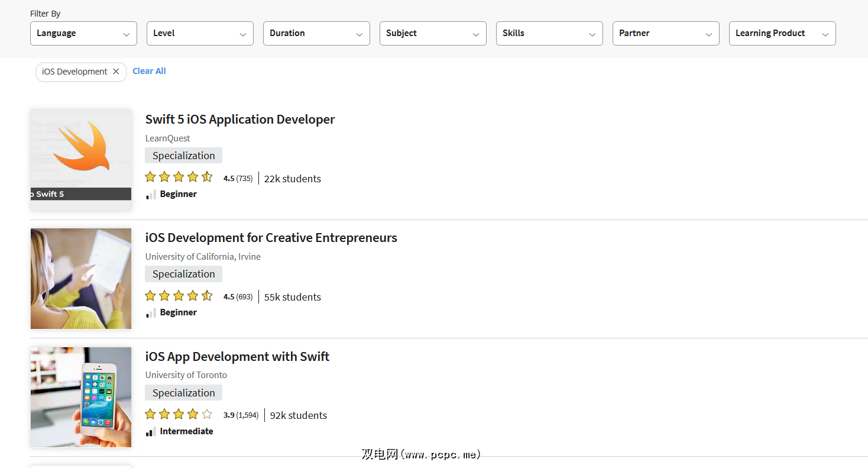Expand the Learning Product dropdown

point(782,33)
